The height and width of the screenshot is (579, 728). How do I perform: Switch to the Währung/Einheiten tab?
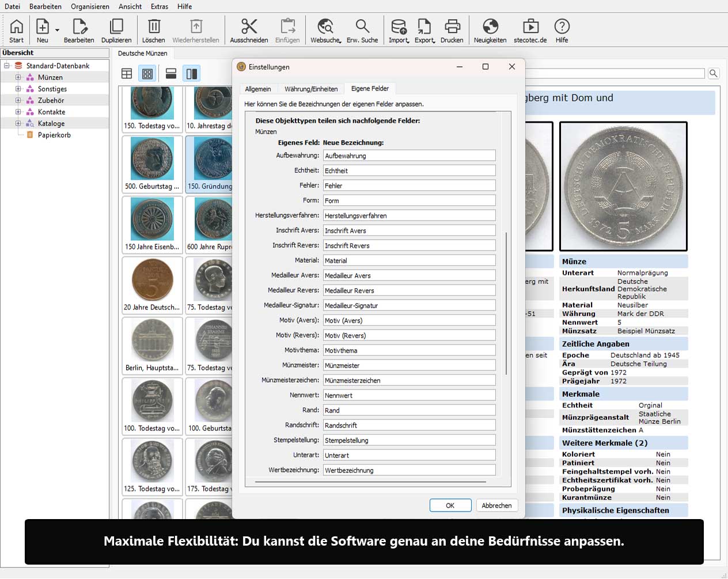point(311,89)
